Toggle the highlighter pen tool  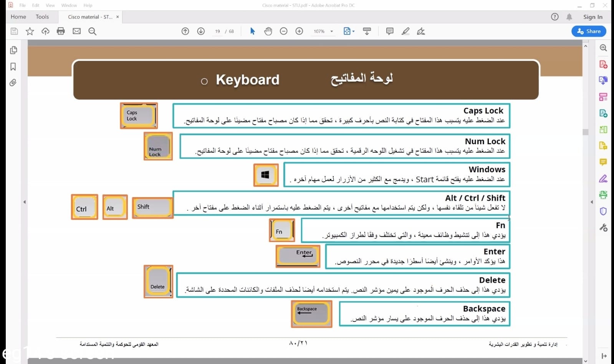[405, 31]
